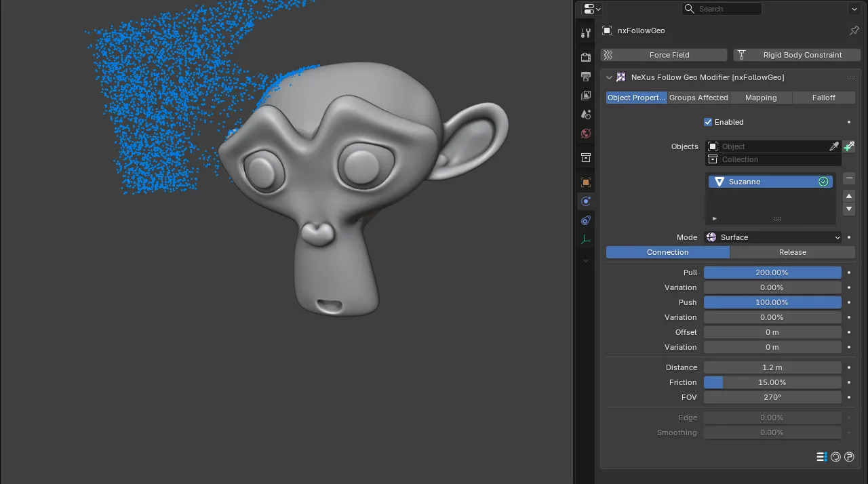The image size is (868, 484).
Task: Click the Push 100.00% slider
Action: 772,302
